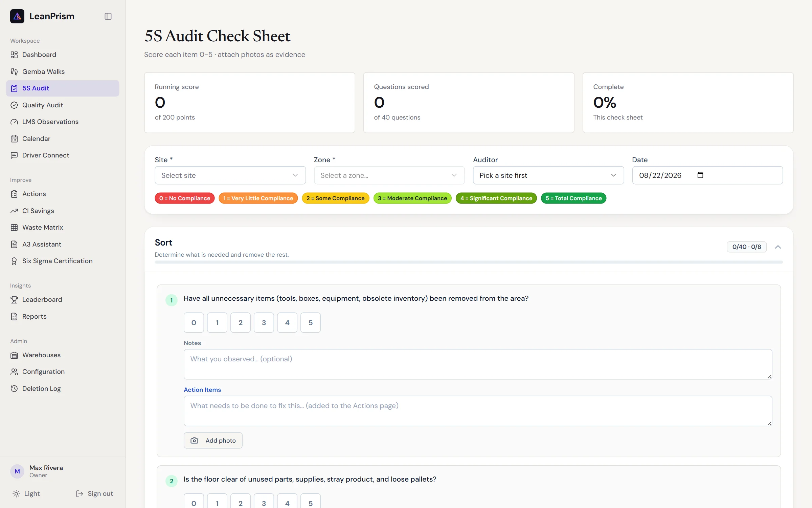Click the Warehouses building icon

(14, 355)
